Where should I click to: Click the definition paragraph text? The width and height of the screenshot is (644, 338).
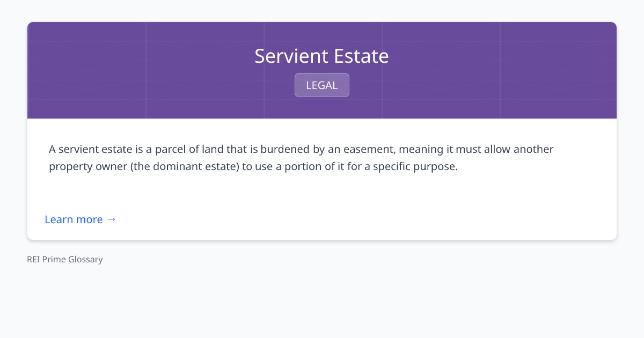tap(301, 157)
